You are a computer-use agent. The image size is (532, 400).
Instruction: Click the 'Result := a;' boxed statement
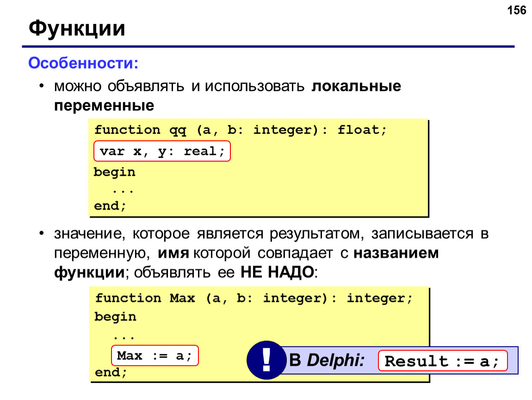click(443, 361)
